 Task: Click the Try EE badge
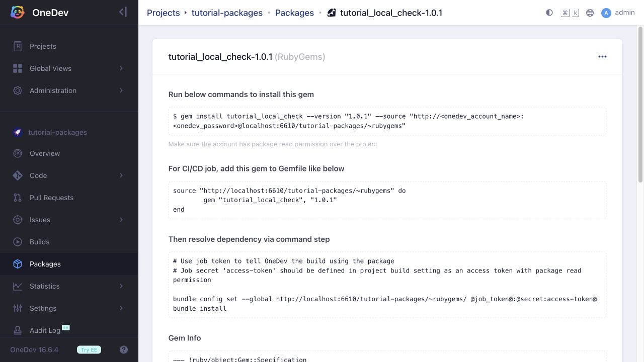coord(89,349)
